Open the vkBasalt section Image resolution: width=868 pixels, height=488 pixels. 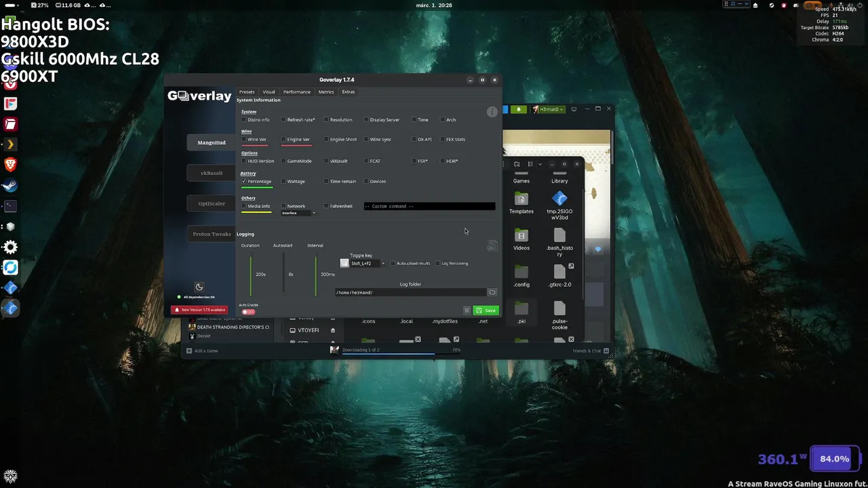[x=212, y=173]
